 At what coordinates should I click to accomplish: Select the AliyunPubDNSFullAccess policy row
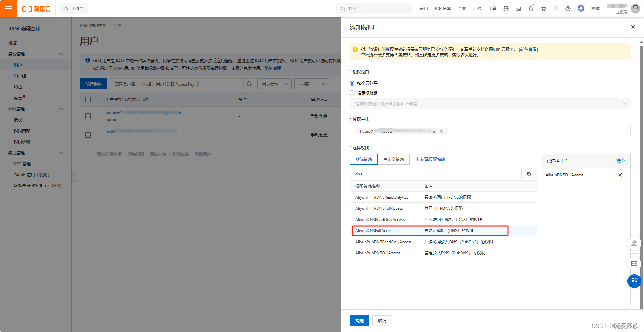(x=443, y=253)
